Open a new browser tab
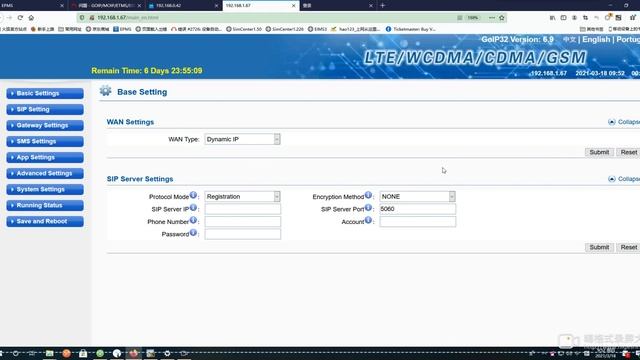Screen dimensions: 640x360 point(382,6)
